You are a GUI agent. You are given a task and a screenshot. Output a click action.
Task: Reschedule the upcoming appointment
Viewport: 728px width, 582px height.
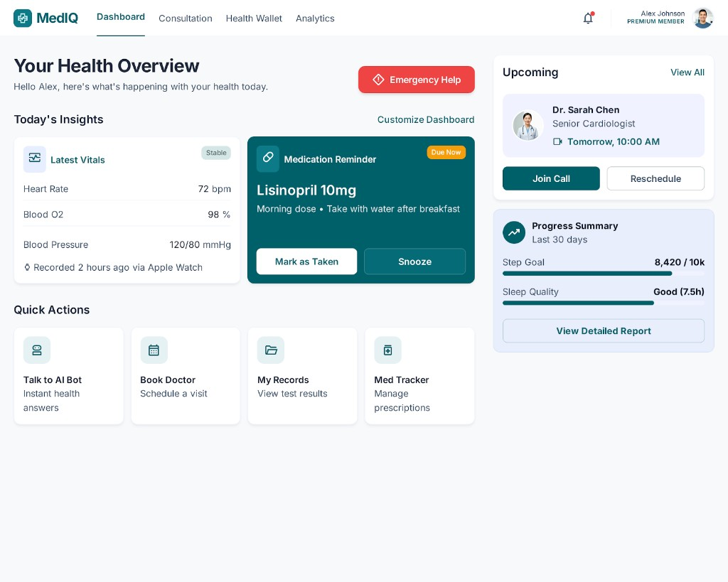pyautogui.click(x=655, y=178)
